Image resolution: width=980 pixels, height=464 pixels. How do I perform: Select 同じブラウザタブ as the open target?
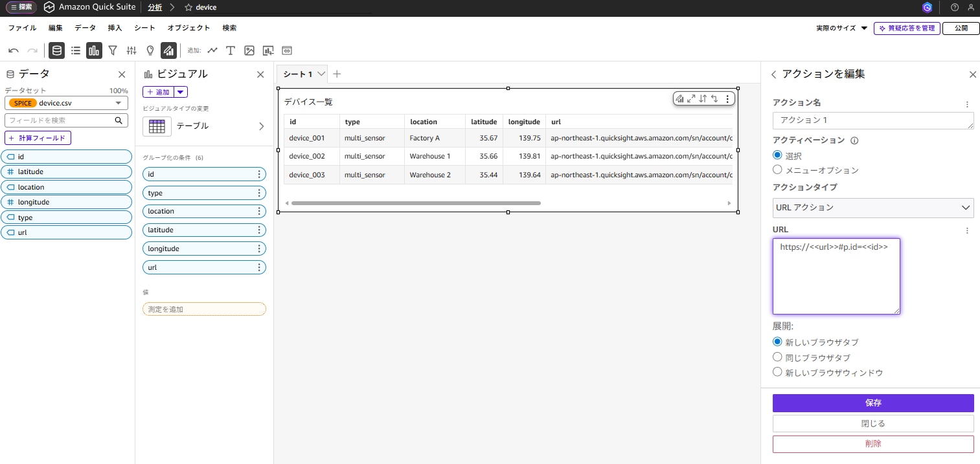pyautogui.click(x=777, y=357)
